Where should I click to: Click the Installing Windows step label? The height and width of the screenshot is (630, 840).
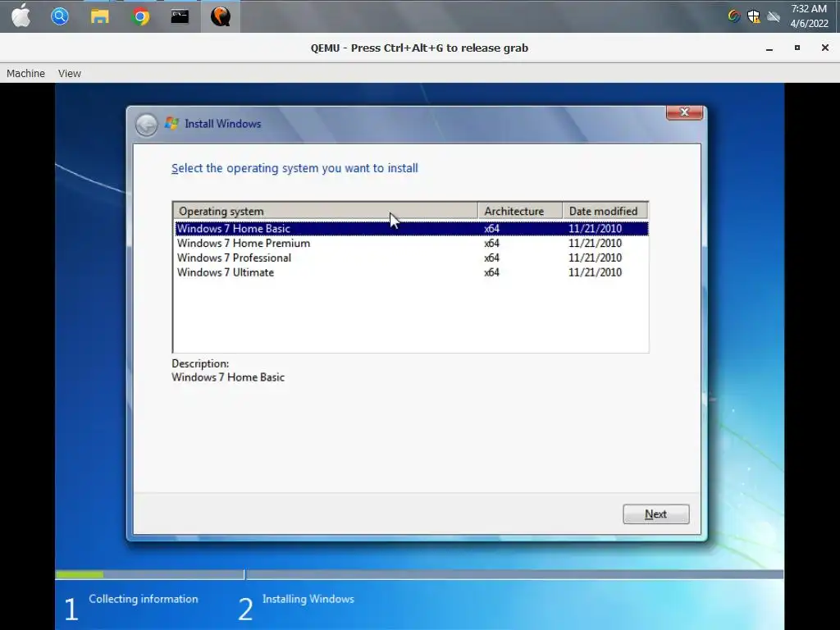[x=308, y=599]
